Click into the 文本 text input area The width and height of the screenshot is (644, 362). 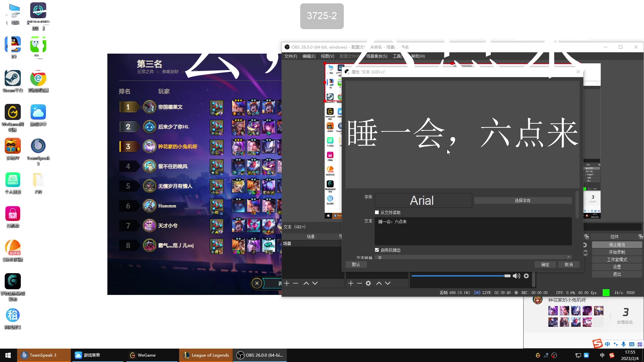pyautogui.click(x=473, y=231)
